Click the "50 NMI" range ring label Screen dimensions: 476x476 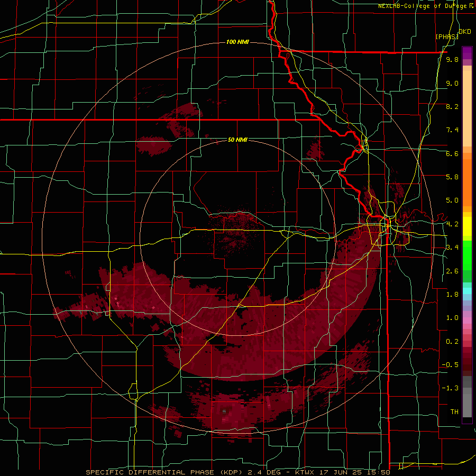click(237, 140)
